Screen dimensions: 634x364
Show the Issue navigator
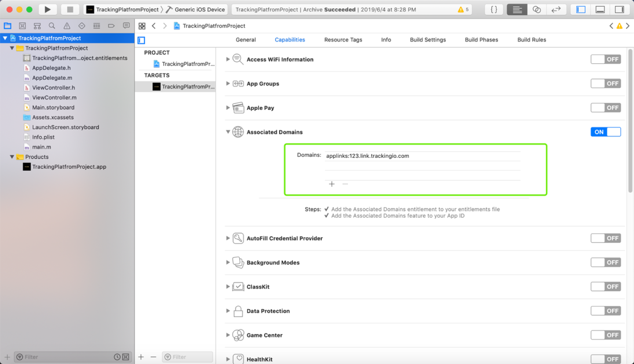click(x=67, y=26)
